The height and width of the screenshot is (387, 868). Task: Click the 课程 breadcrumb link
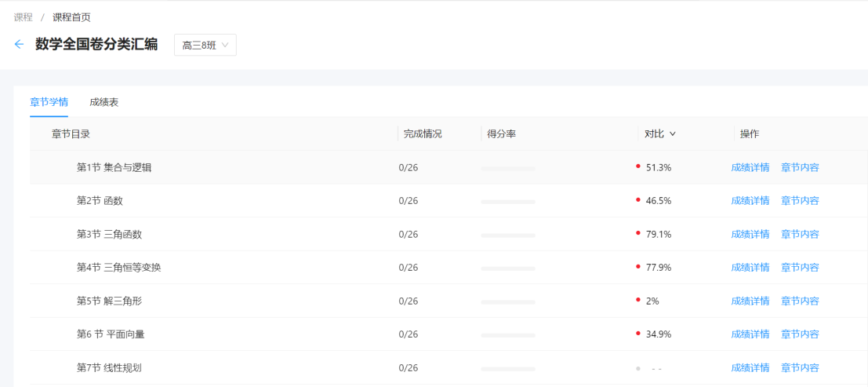[x=24, y=17]
